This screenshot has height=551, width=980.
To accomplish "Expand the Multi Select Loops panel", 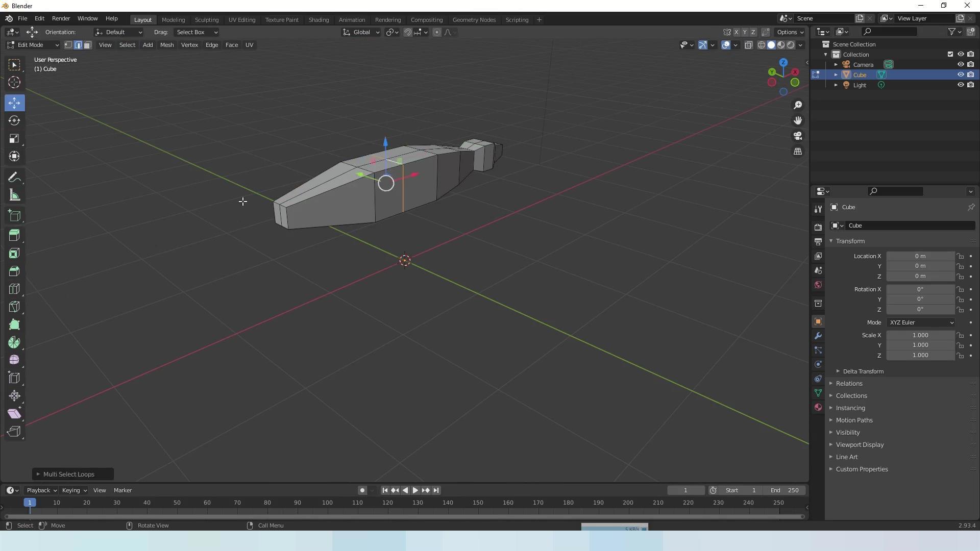I will coord(68,474).
